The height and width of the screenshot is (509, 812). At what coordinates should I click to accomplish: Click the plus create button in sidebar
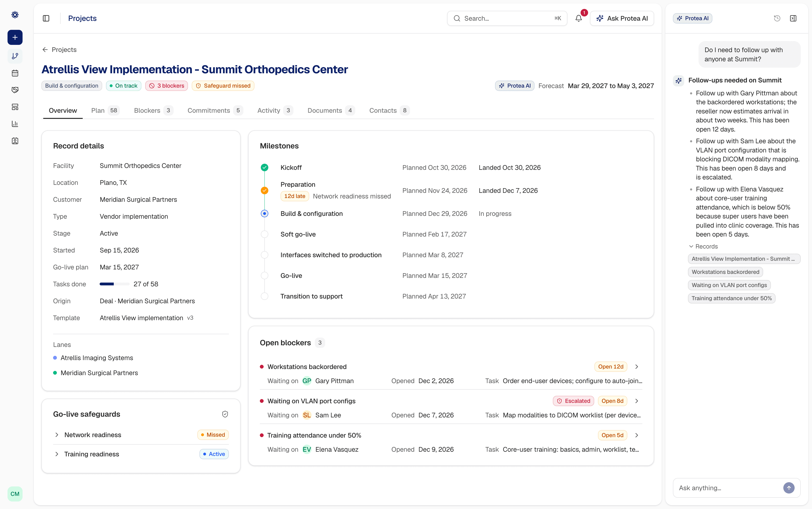point(15,37)
